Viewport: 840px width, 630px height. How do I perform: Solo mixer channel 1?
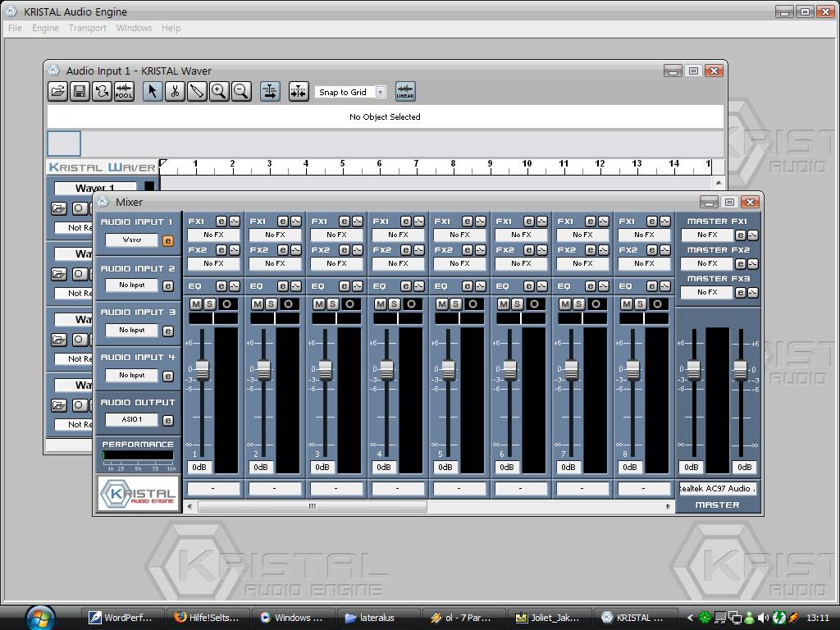(x=209, y=304)
